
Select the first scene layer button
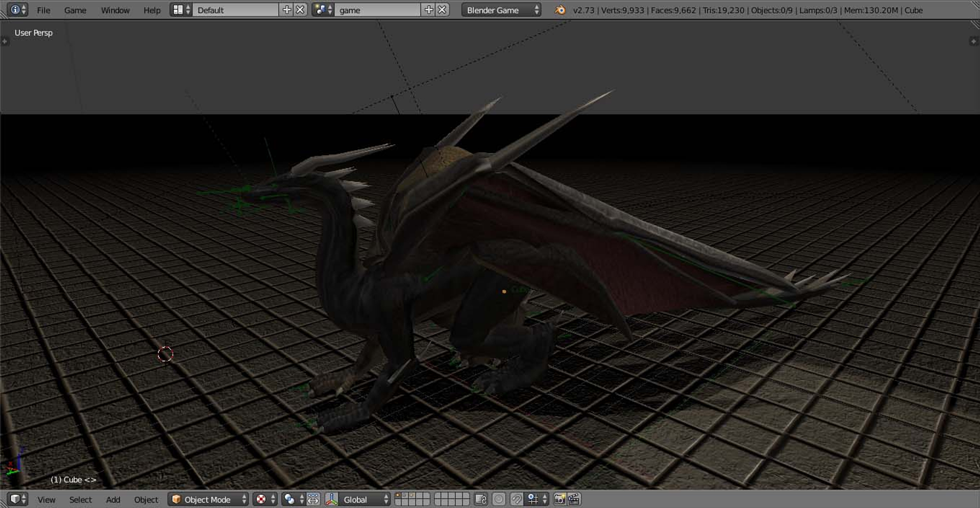coord(398,496)
